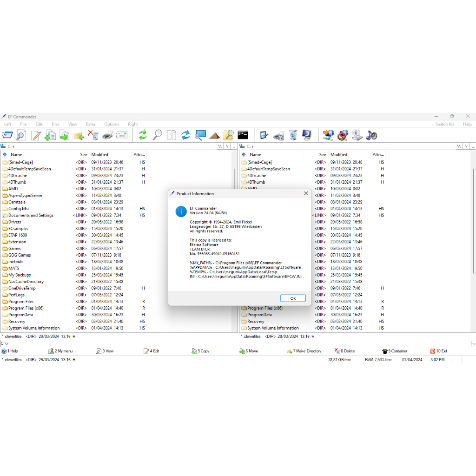
Task: Click the command line input field
Action: 235,344
